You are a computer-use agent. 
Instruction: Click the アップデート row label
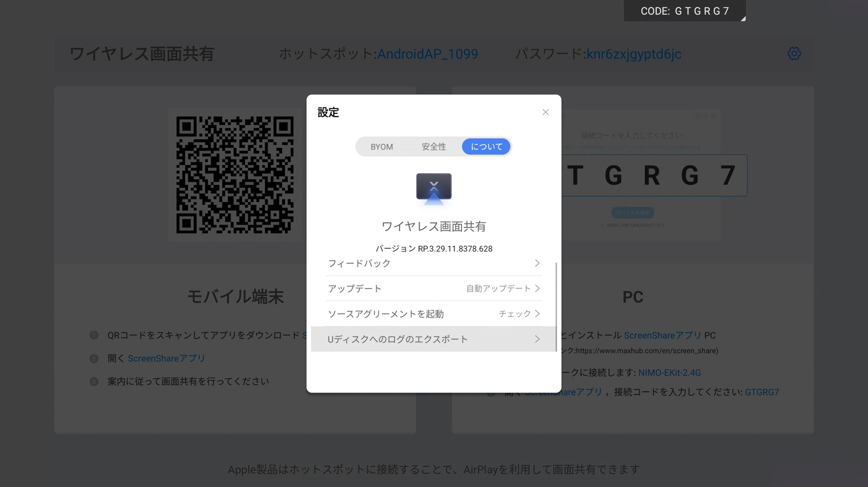354,289
